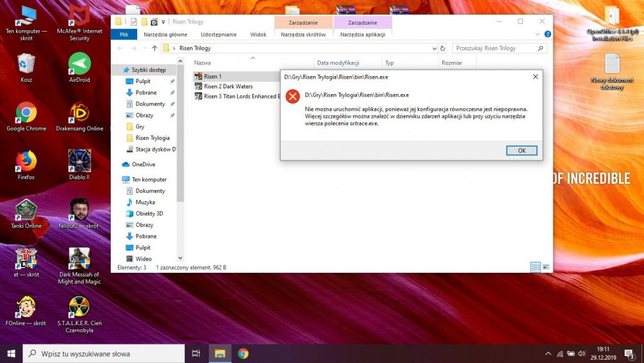Open Risen Trylogia in navigation pane
The height and width of the screenshot is (363, 644).
pos(152,138)
